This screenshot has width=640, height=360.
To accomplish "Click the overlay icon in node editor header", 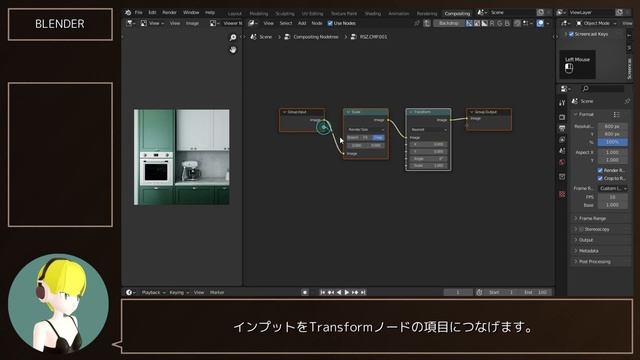I will coord(540,24).
